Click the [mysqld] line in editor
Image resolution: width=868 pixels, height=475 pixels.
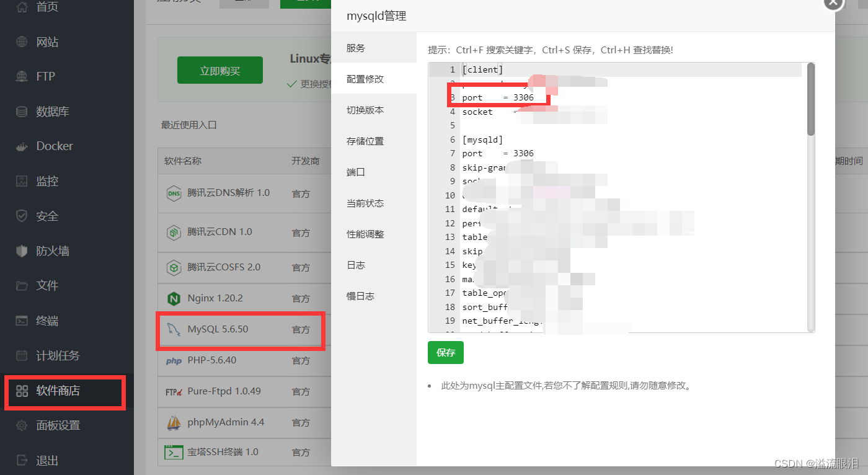(482, 140)
